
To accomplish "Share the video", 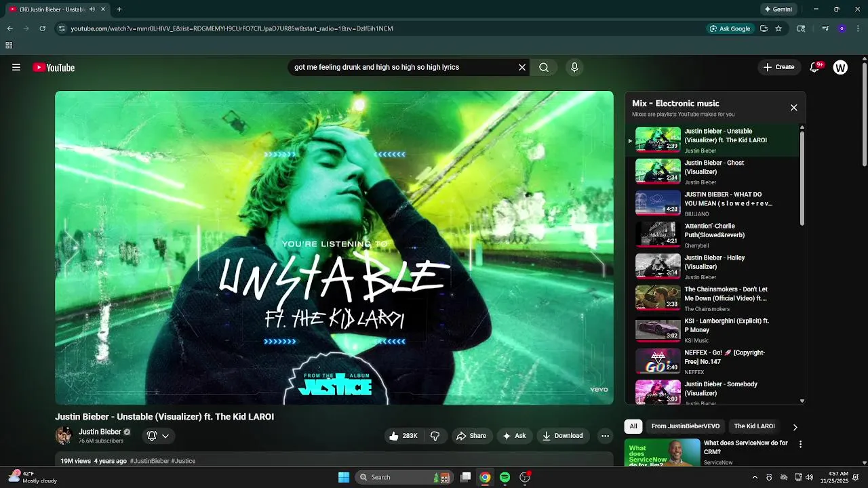I will [x=471, y=436].
